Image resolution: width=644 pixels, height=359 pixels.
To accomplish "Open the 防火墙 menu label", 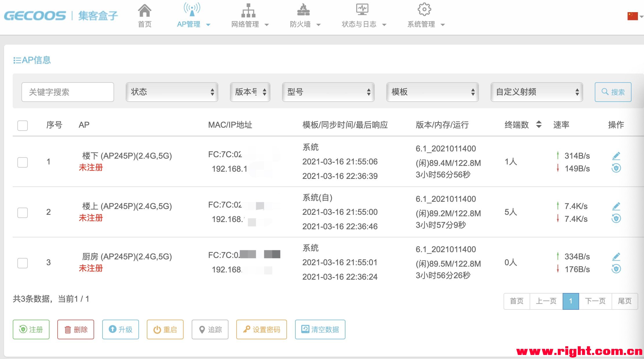I will tap(300, 24).
